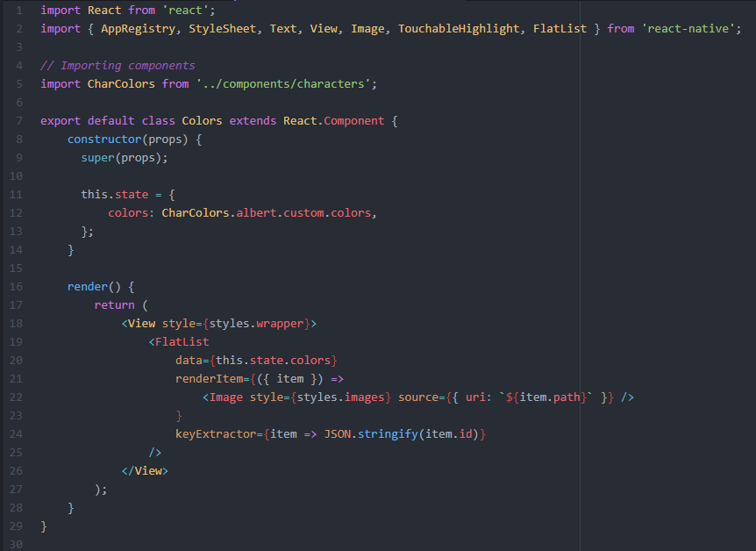Click the constructor keyword
This screenshot has width=756, height=551.
click(x=104, y=139)
